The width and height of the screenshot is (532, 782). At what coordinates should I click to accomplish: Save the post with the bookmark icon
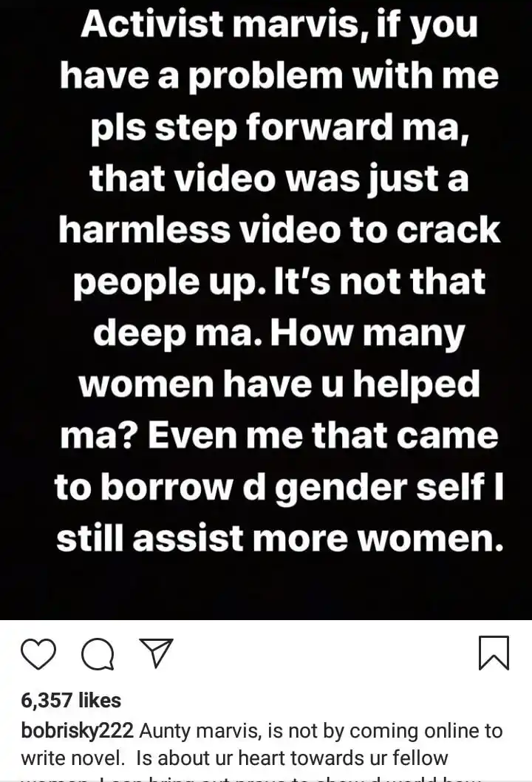coord(494,653)
